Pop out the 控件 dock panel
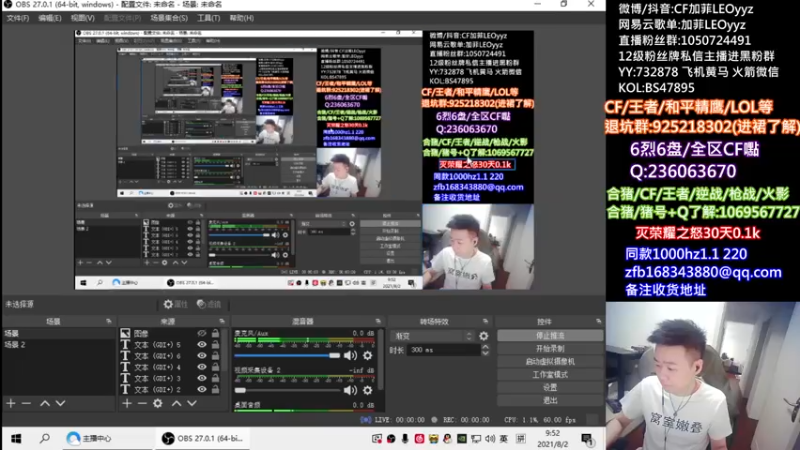The height and width of the screenshot is (450, 800). [x=598, y=321]
